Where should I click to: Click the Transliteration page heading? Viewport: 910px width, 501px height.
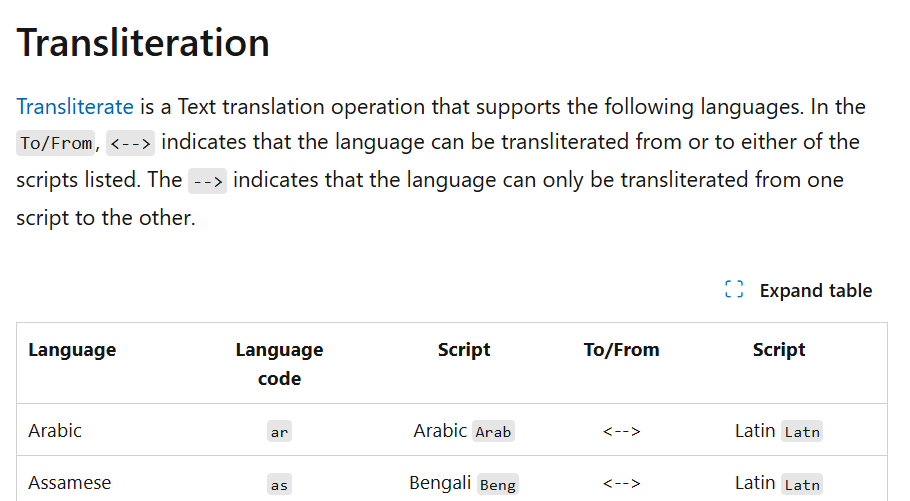pos(143,43)
